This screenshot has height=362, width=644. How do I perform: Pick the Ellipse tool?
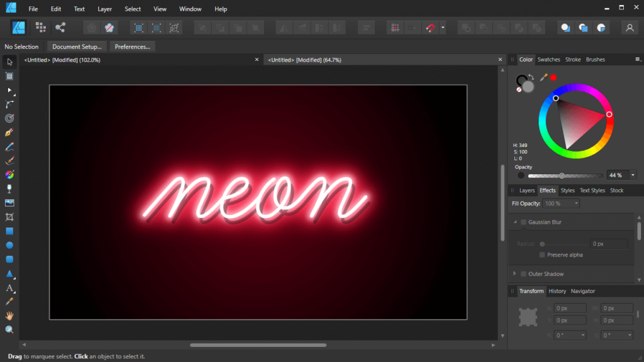[x=9, y=245]
